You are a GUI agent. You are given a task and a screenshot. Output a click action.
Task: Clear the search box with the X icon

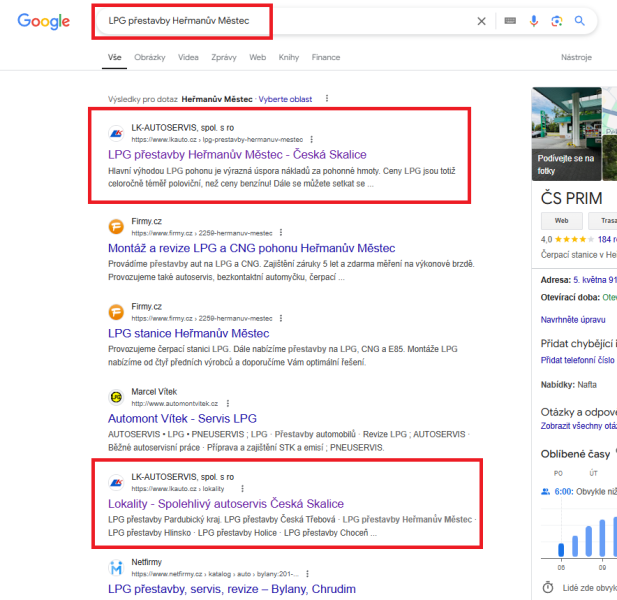[481, 21]
